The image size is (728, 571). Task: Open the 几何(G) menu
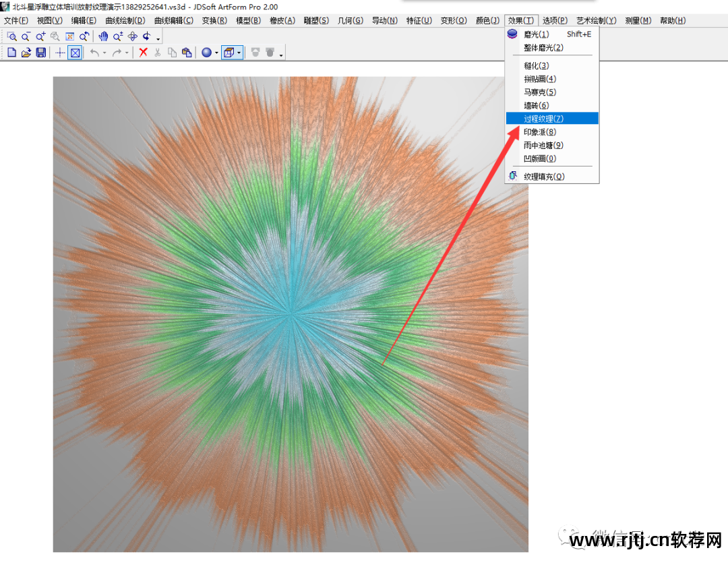point(351,20)
